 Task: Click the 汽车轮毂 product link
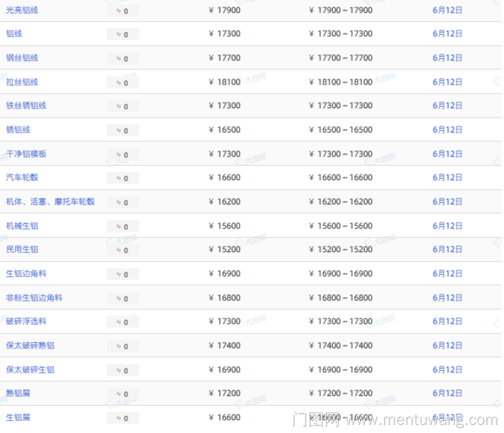pos(22,178)
